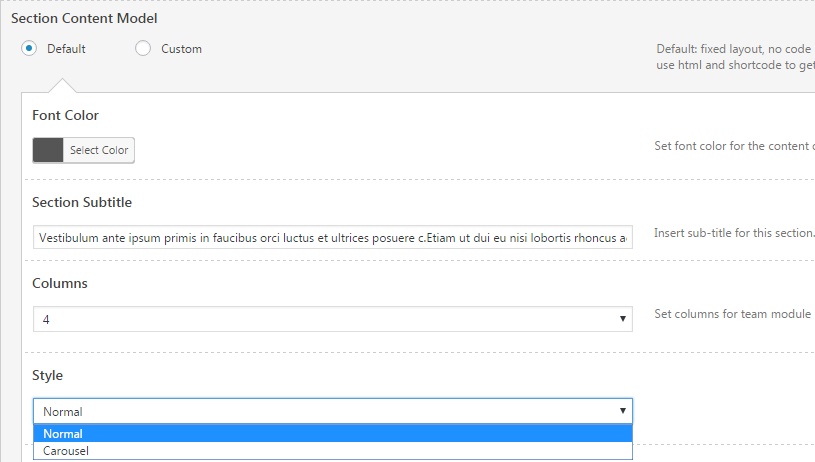Select the Custom content model radio button

coord(143,48)
